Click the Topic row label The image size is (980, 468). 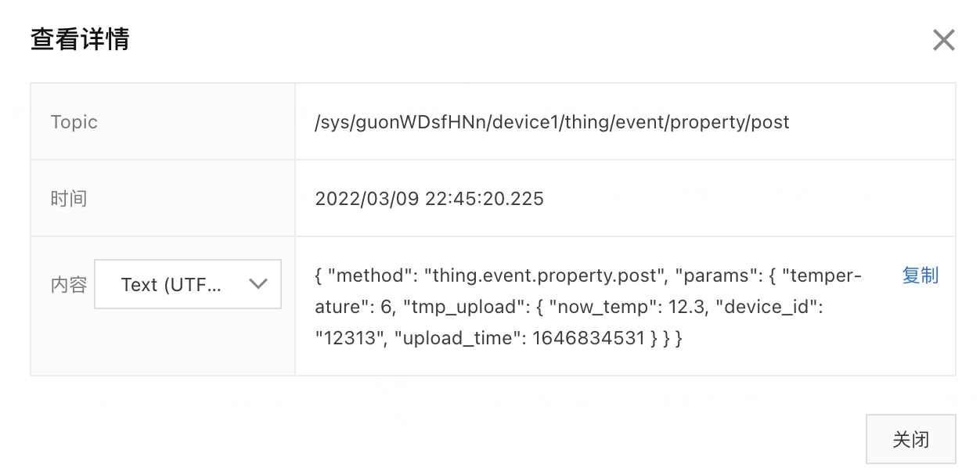click(74, 122)
